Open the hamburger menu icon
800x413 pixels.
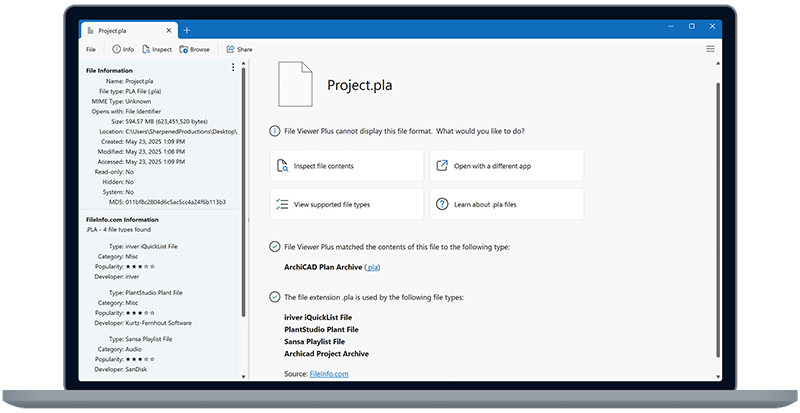click(710, 49)
